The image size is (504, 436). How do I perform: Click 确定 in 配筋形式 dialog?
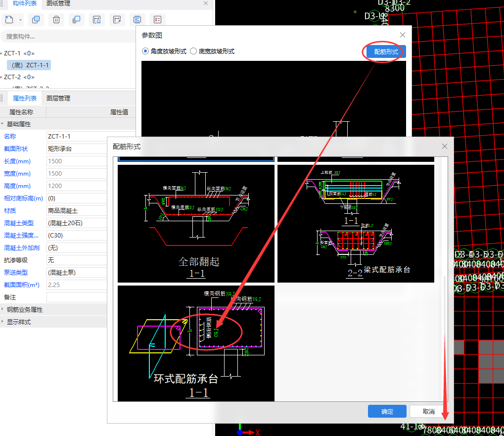(x=387, y=411)
